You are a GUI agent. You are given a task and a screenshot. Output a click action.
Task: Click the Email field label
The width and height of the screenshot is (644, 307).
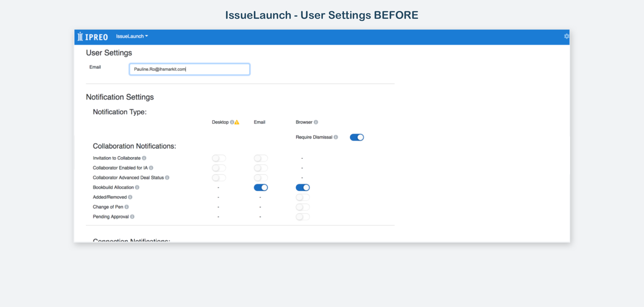tap(95, 67)
